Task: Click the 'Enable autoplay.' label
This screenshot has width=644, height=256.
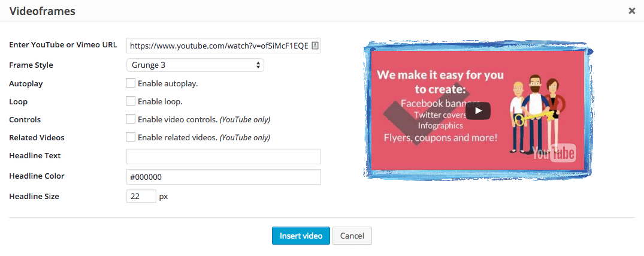Action: [168, 84]
